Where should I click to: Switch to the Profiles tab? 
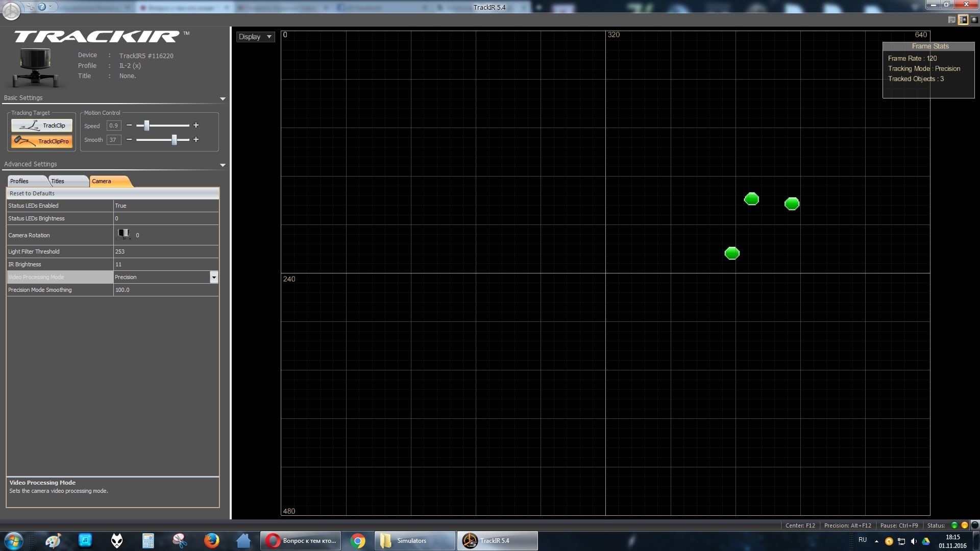point(27,181)
